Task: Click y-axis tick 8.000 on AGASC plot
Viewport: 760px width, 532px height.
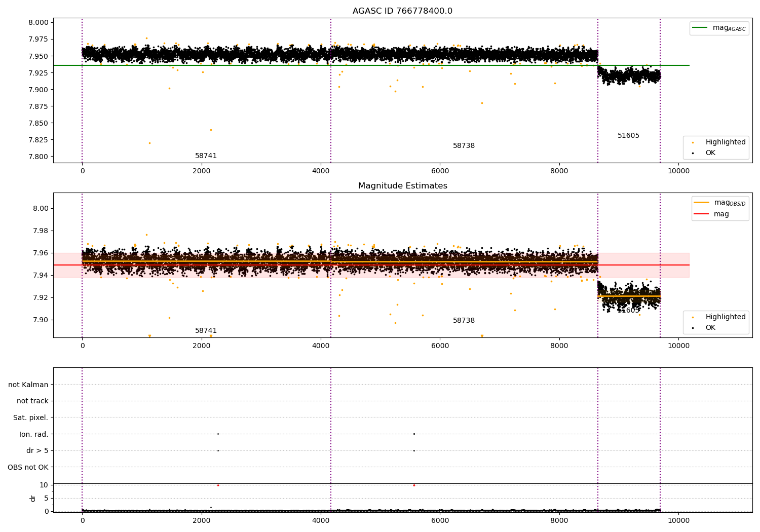Action: pyautogui.click(x=38, y=22)
